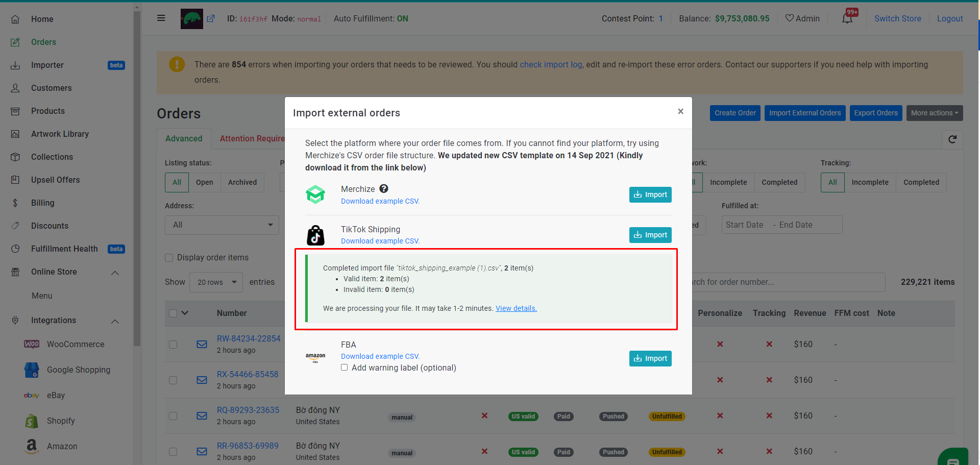
Task: Click the mail icon for order RX-54466-85458
Action: pos(202,380)
